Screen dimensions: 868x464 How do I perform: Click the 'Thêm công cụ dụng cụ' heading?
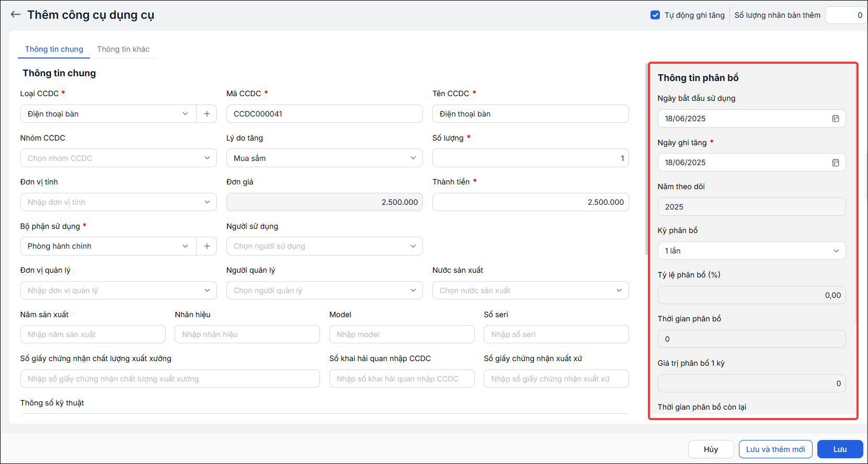[x=90, y=15]
